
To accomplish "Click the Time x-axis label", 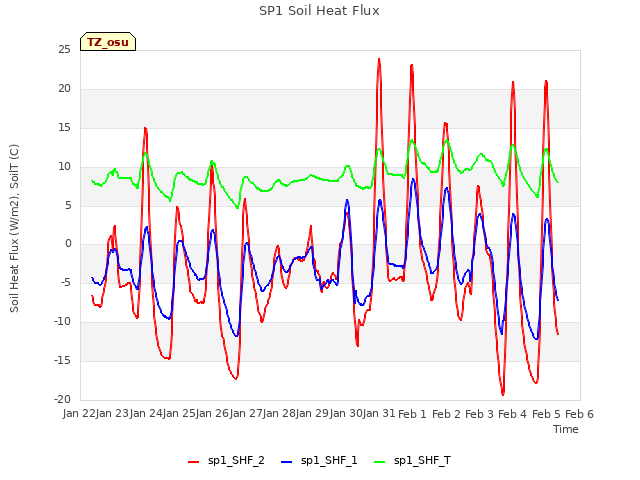I will pos(566,429).
